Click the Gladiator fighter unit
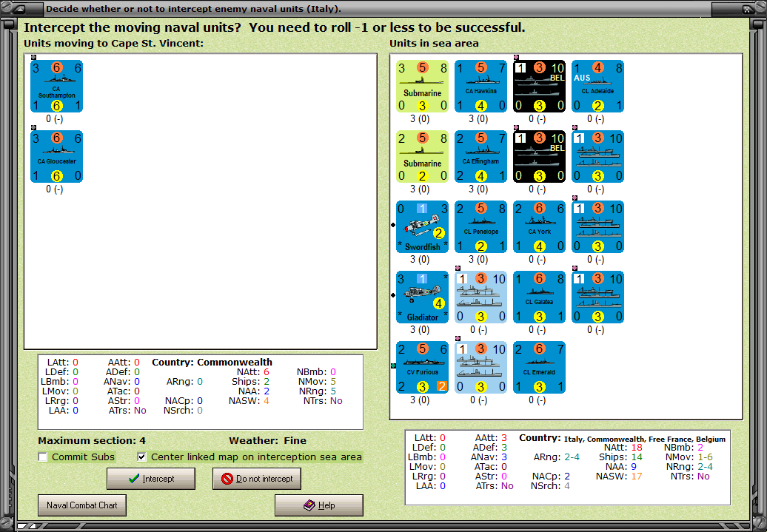 [x=422, y=297]
